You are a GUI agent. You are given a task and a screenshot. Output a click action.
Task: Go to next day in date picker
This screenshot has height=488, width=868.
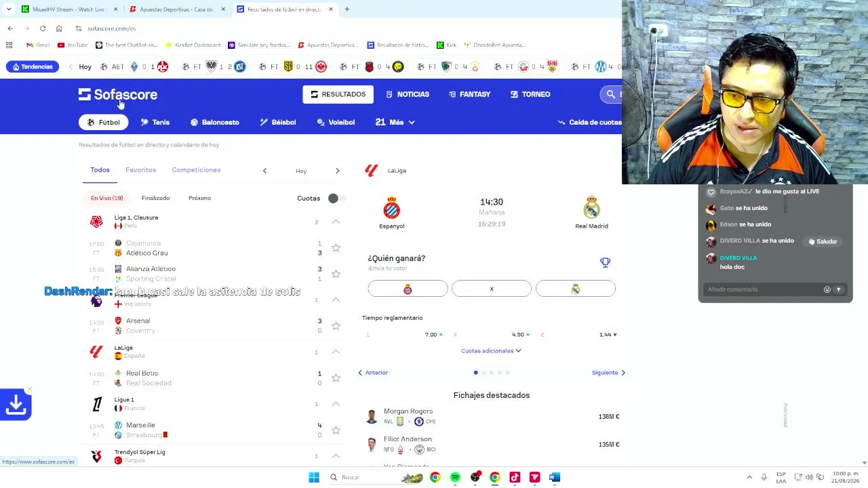tap(337, 171)
